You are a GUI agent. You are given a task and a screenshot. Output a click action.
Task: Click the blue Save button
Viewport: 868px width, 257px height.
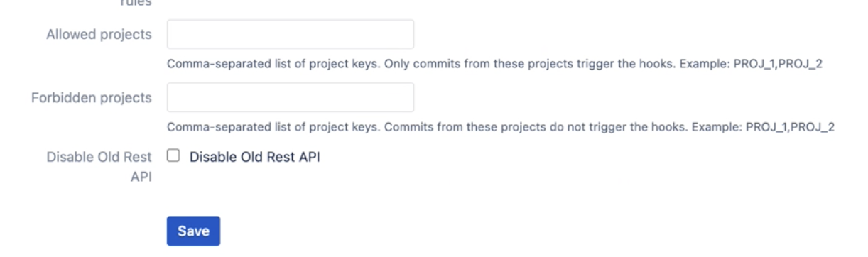[x=193, y=231]
